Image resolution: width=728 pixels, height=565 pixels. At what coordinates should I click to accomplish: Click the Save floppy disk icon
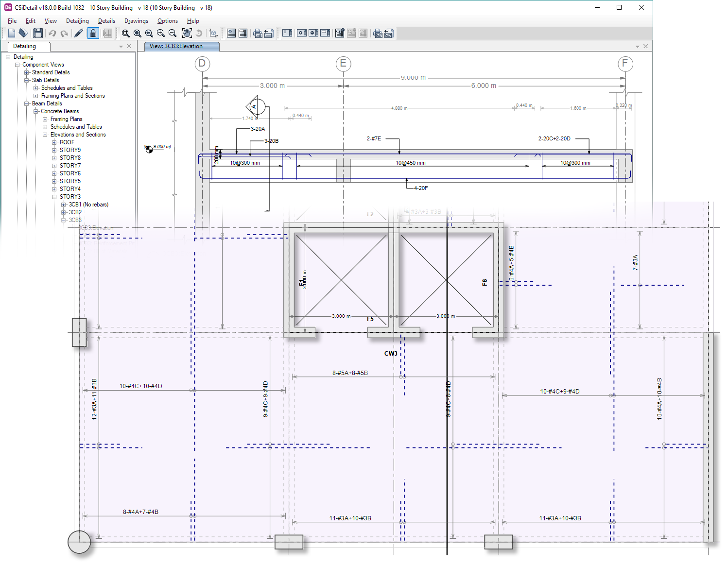pyautogui.click(x=38, y=33)
